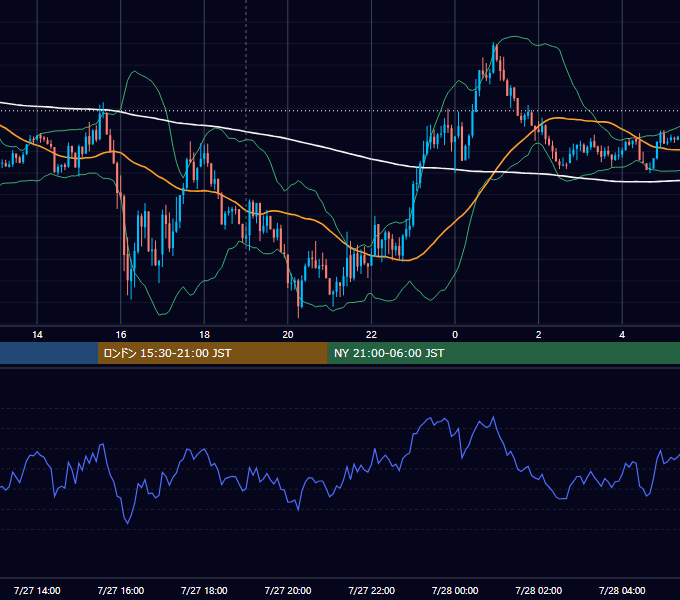
Task: Click hour label 14 on price chart axis
Action: [37, 335]
